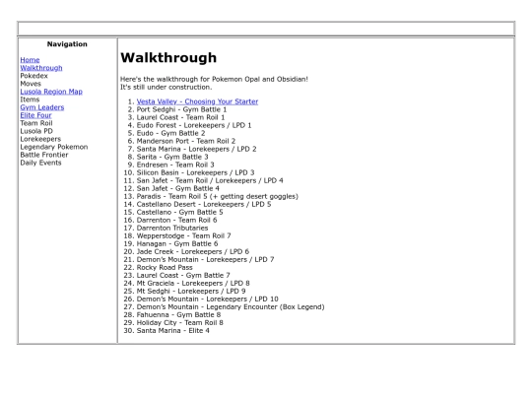
Task: Select Eudo - Gym Battle 2
Action: pyautogui.click(x=171, y=133)
